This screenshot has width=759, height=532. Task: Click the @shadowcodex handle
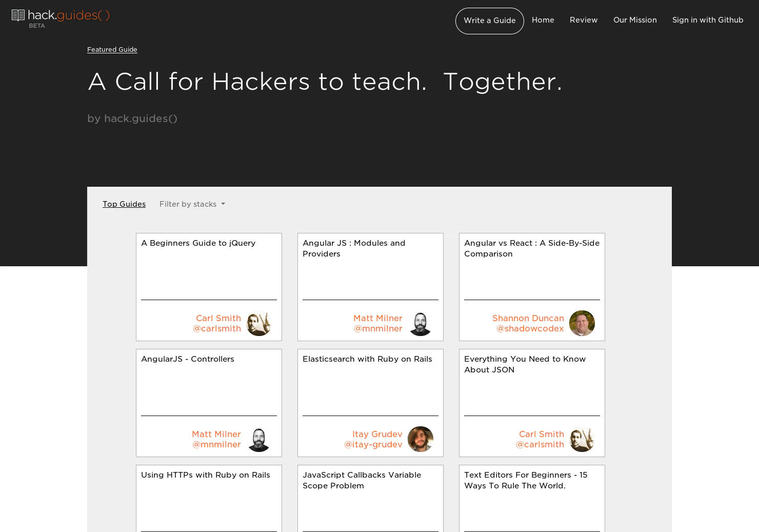point(530,329)
